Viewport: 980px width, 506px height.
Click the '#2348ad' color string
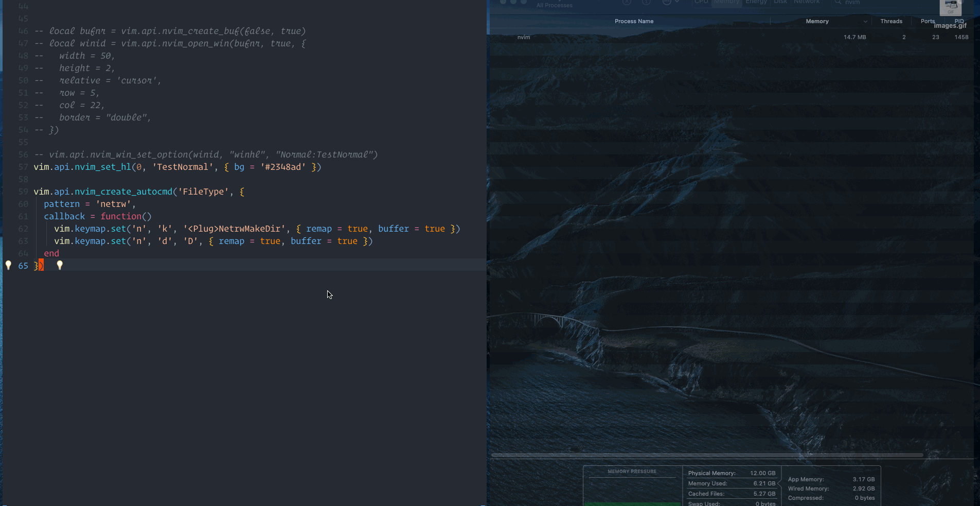(x=283, y=167)
